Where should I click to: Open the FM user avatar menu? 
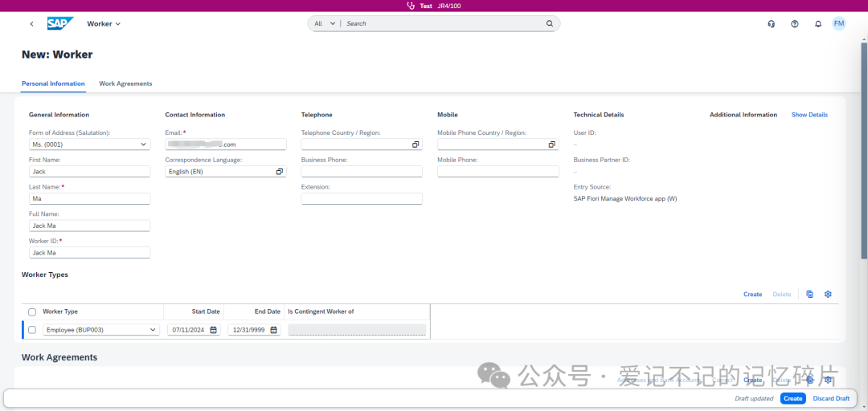pyautogui.click(x=839, y=23)
